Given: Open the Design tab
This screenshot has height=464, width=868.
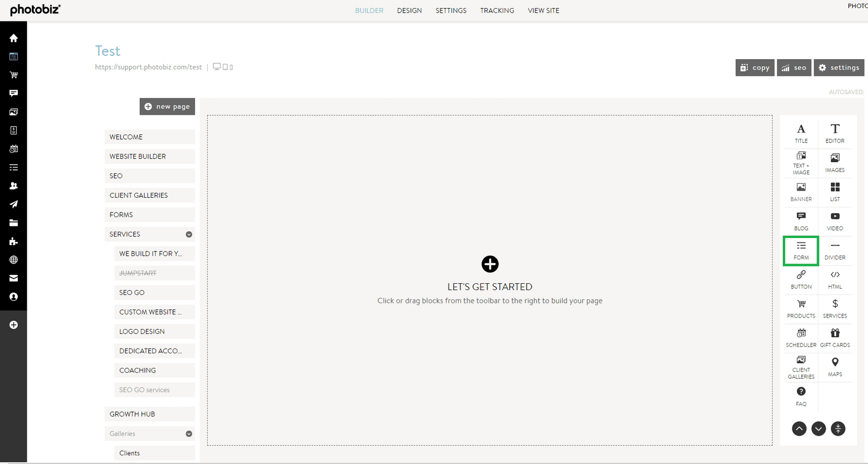Looking at the screenshot, I should pyautogui.click(x=409, y=10).
